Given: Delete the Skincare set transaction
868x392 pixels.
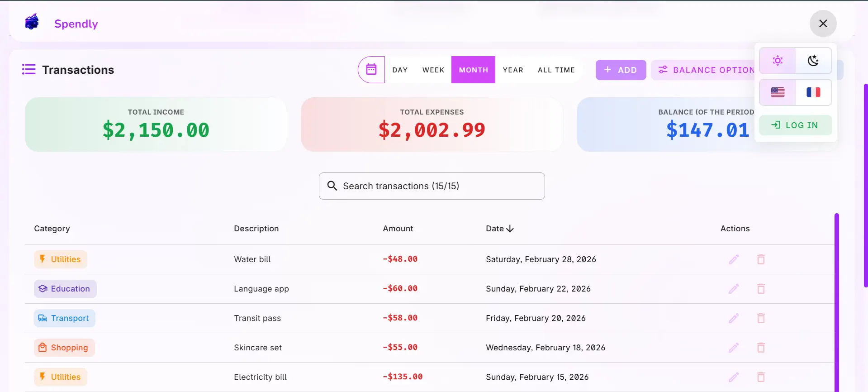Looking at the screenshot, I should point(761,348).
